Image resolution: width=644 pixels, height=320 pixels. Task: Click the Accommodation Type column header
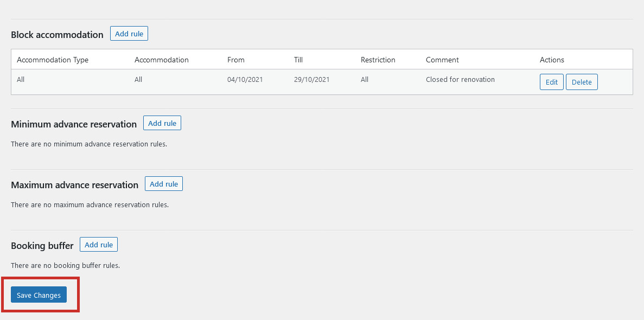(53, 60)
